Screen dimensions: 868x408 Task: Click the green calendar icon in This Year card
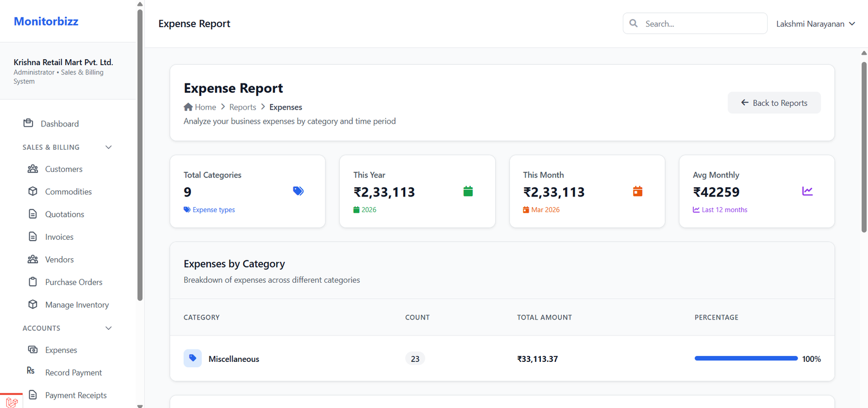468,191
